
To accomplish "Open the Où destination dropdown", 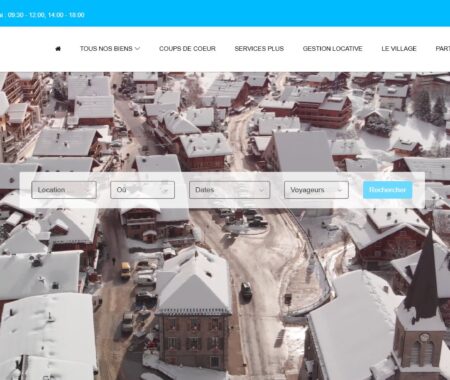I will (142, 190).
